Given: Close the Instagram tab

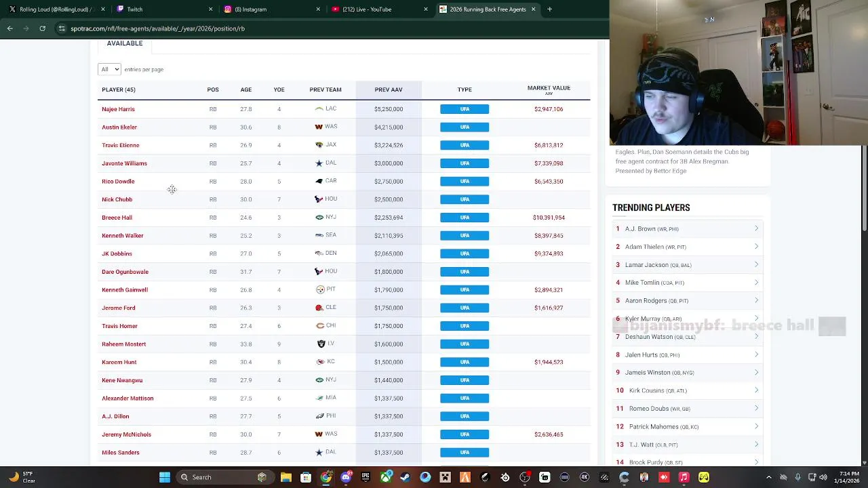Looking at the screenshot, I should tap(318, 9).
